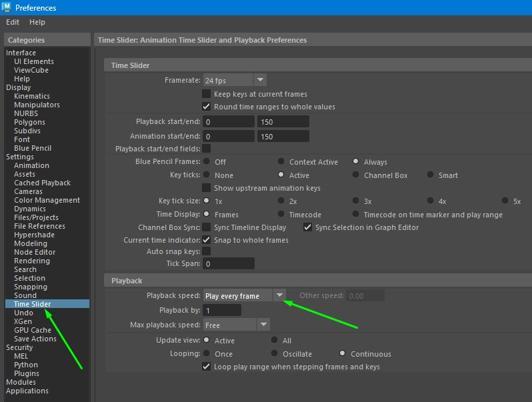Open the Color Management category

tap(47, 200)
